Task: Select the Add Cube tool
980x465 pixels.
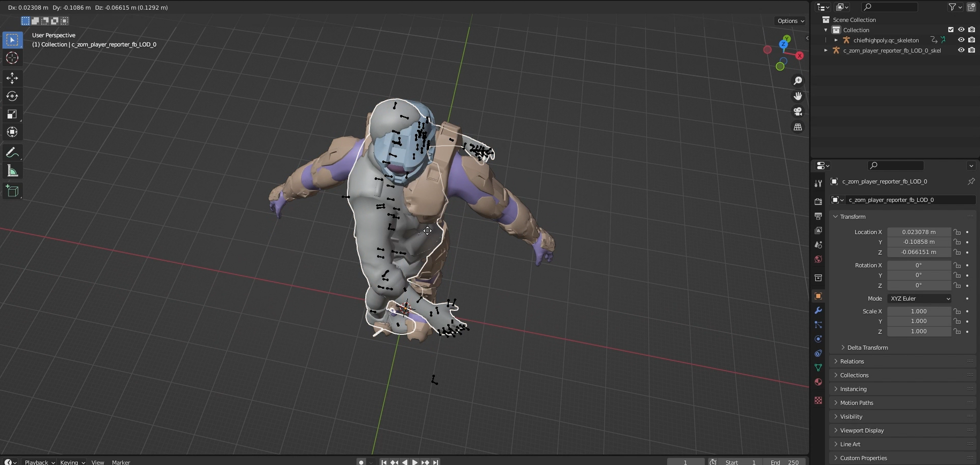Action: point(12,191)
